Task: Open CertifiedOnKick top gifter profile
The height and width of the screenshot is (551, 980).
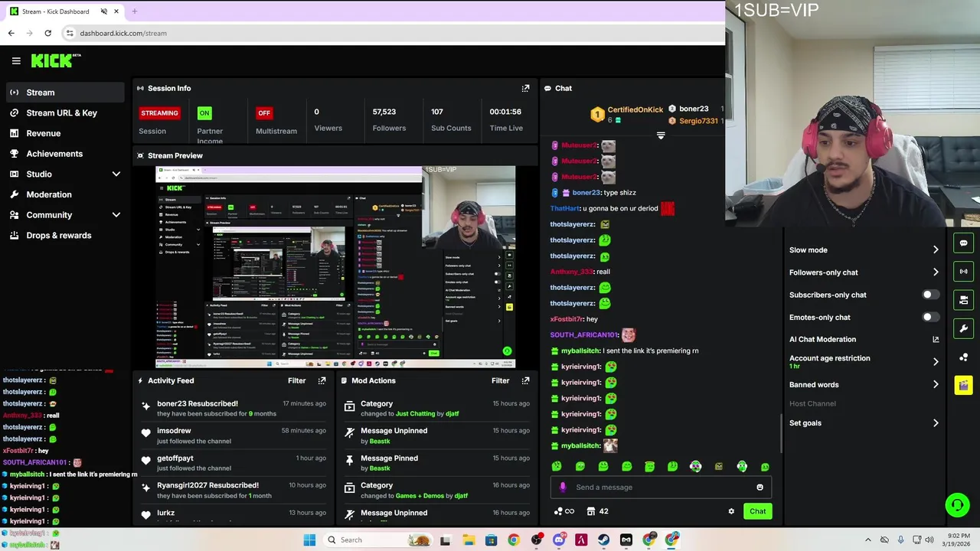Action: [635, 109]
